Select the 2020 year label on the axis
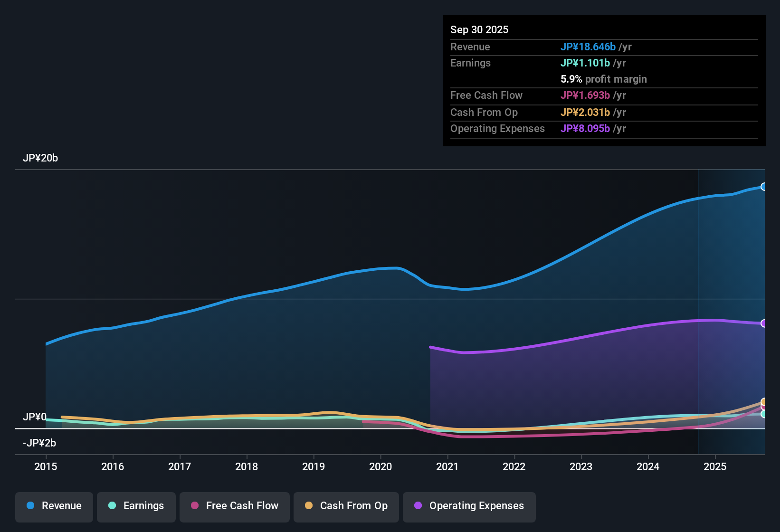This screenshot has width=780, height=532. [x=380, y=467]
